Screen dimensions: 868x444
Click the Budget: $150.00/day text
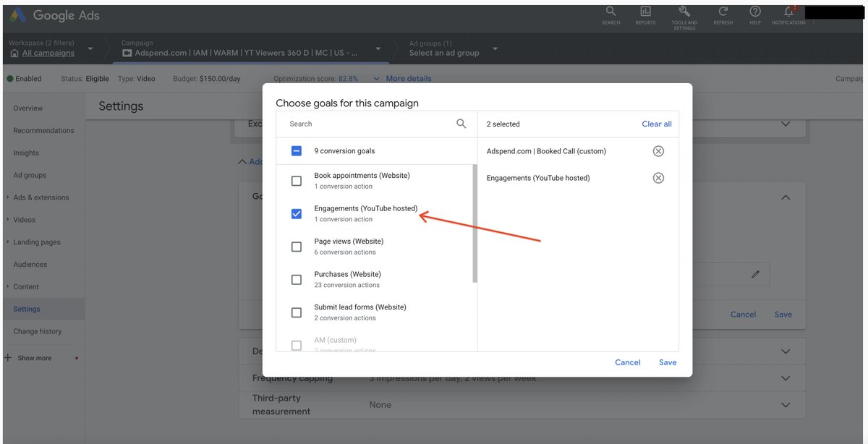point(207,79)
